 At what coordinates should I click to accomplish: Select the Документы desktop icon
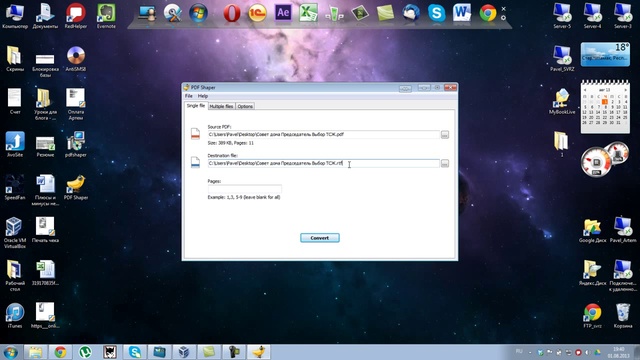(x=45, y=16)
